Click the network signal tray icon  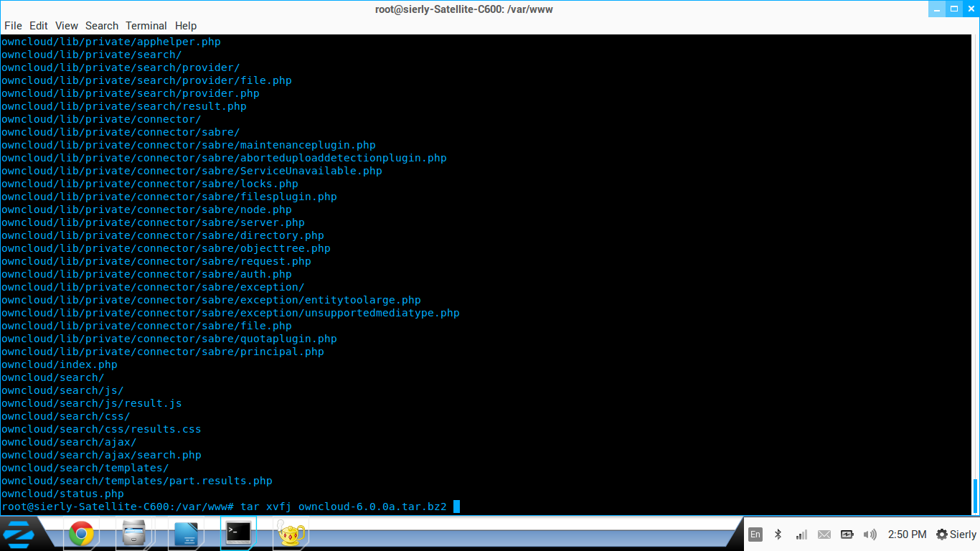[x=801, y=534]
